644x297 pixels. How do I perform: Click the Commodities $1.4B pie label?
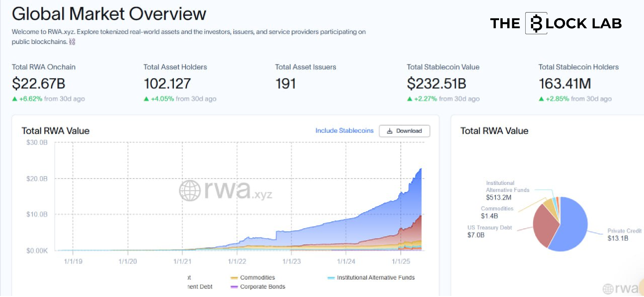(497, 212)
